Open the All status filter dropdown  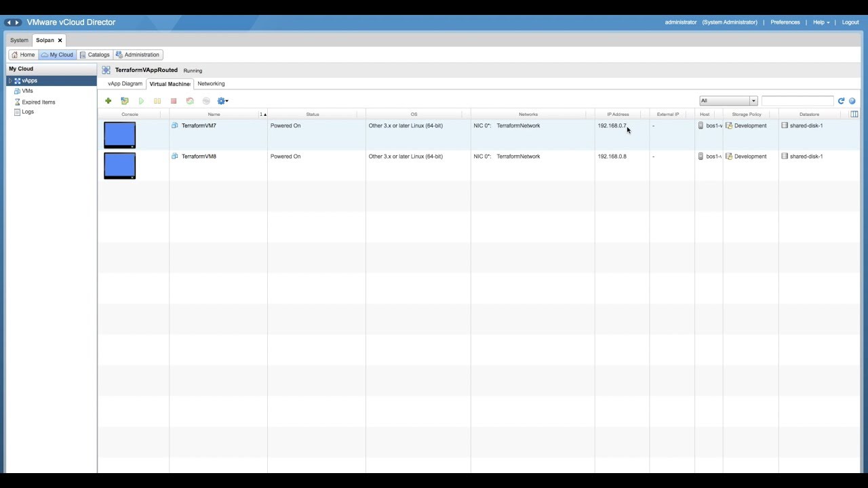click(753, 100)
